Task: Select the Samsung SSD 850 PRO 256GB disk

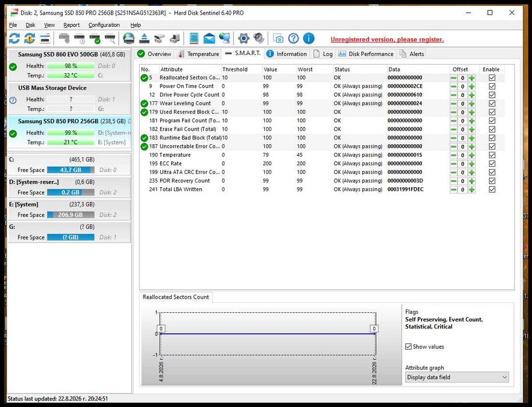Action: tap(69, 132)
